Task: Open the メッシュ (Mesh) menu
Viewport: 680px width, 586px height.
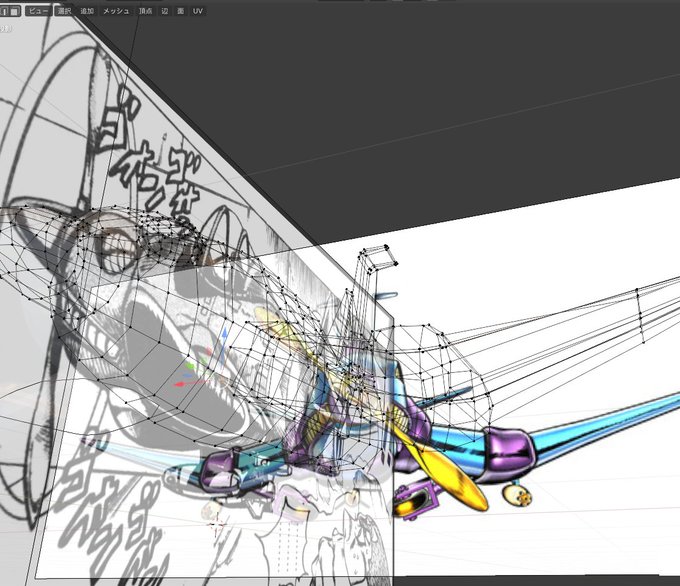Action: pos(116,11)
